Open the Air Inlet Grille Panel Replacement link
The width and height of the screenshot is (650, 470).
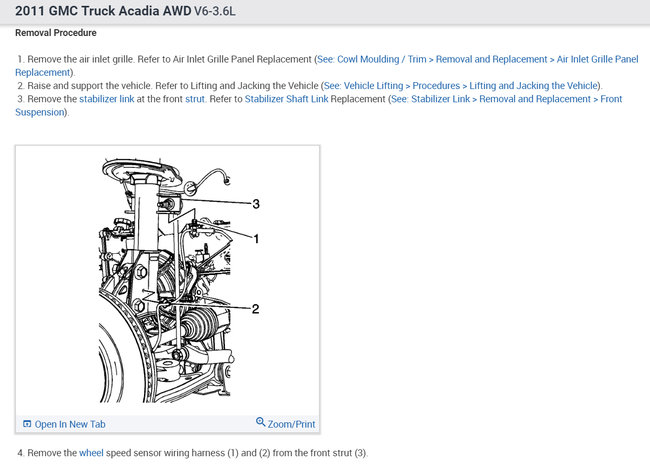477,59
